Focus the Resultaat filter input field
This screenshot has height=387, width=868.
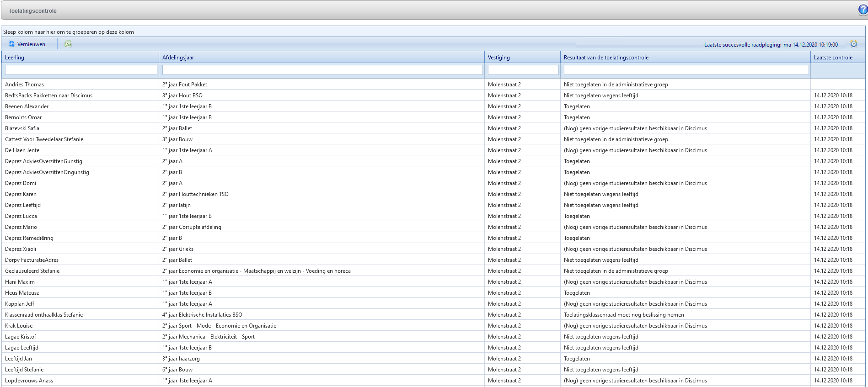(686, 70)
